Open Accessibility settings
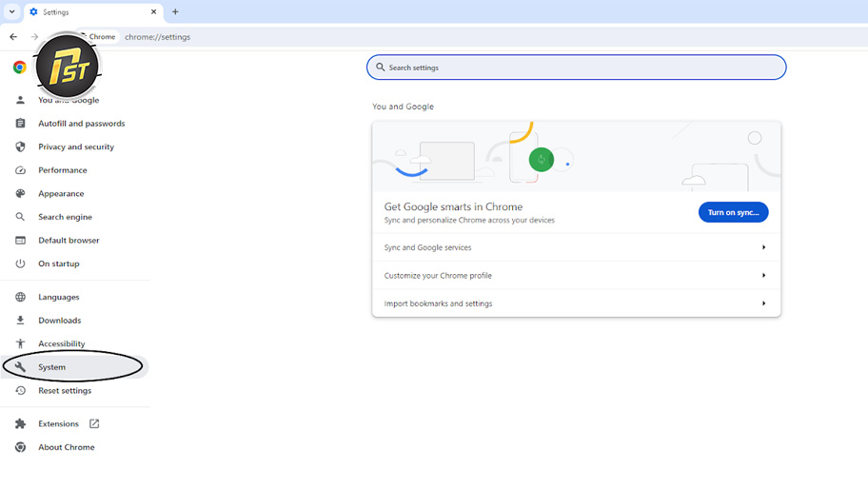Screen dimensions: 868x488 coord(62,343)
